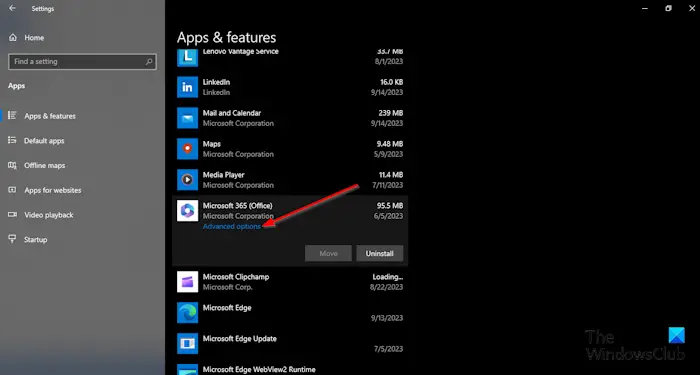Focus the Find a setting field
Image resolution: width=700 pixels, height=375 pixels.
coord(82,62)
